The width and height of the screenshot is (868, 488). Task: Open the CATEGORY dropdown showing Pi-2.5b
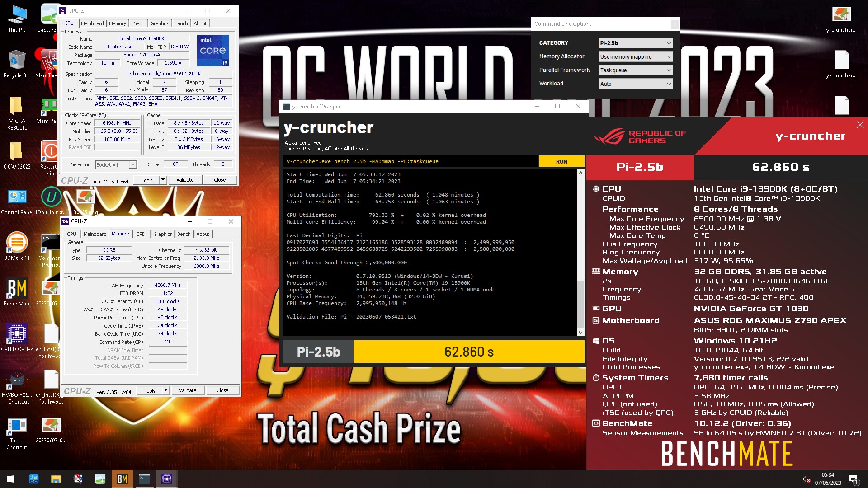coord(636,43)
